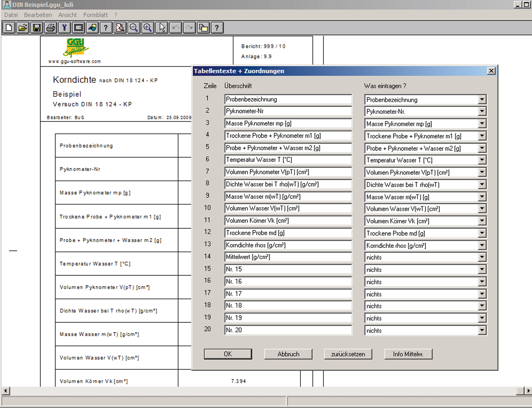Open a file with the folder icon
The height and width of the screenshot is (408, 532).
tap(23, 28)
